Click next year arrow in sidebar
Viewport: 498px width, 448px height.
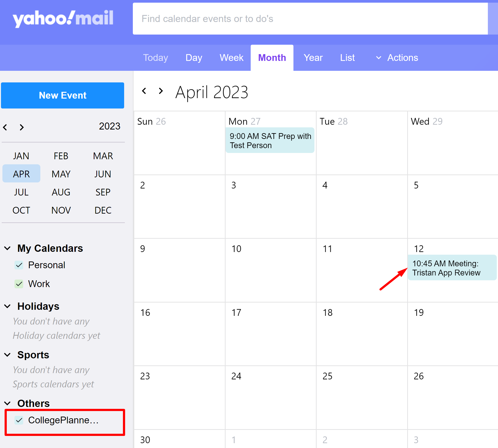click(x=22, y=127)
